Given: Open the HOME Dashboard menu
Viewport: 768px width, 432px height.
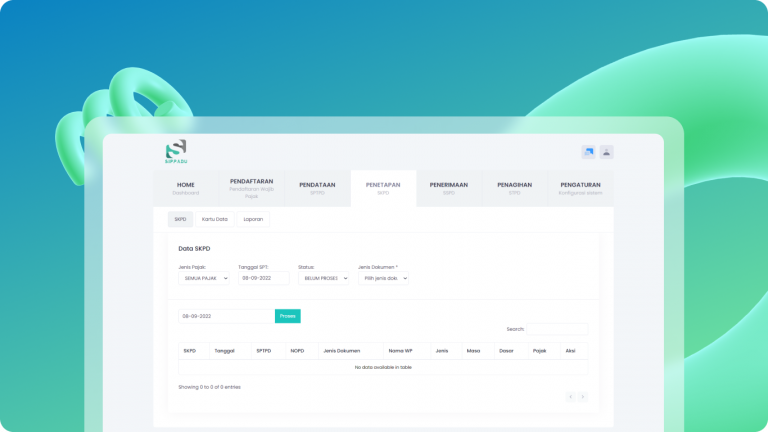Looking at the screenshot, I should pyautogui.click(x=186, y=188).
